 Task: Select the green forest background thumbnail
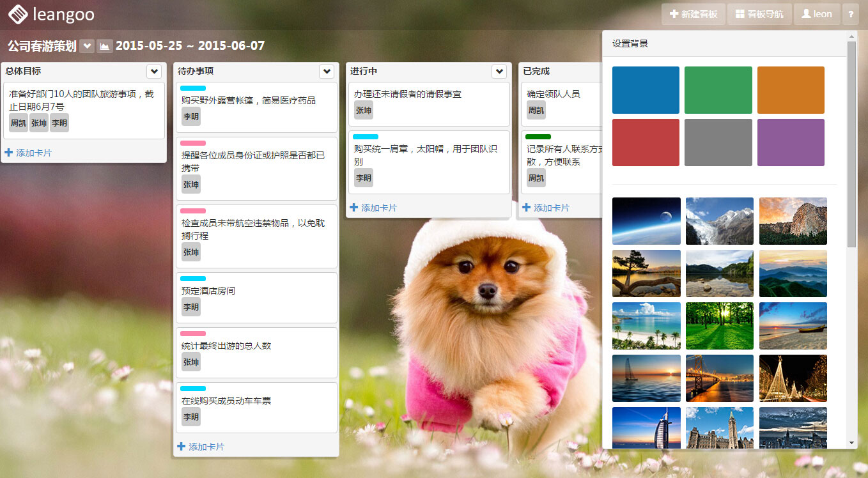tap(719, 326)
